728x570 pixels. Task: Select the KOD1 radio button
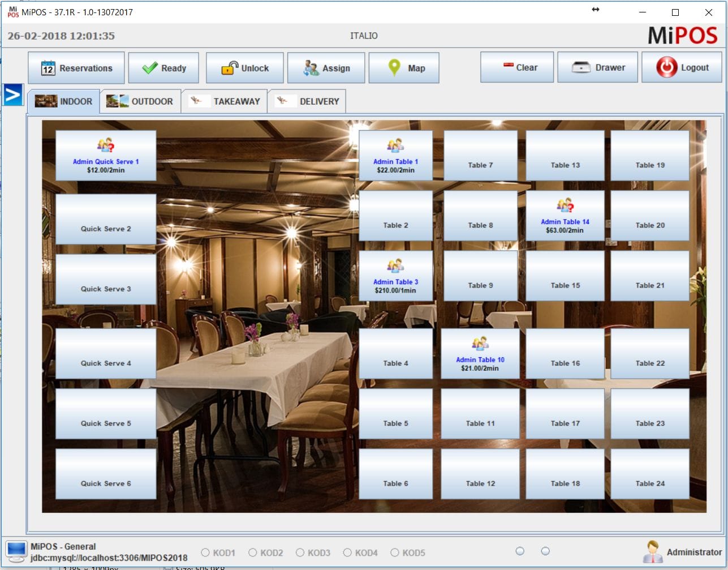pos(205,552)
